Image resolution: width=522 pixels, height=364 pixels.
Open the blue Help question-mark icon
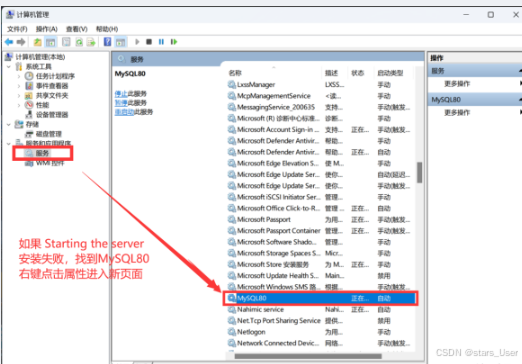107,42
